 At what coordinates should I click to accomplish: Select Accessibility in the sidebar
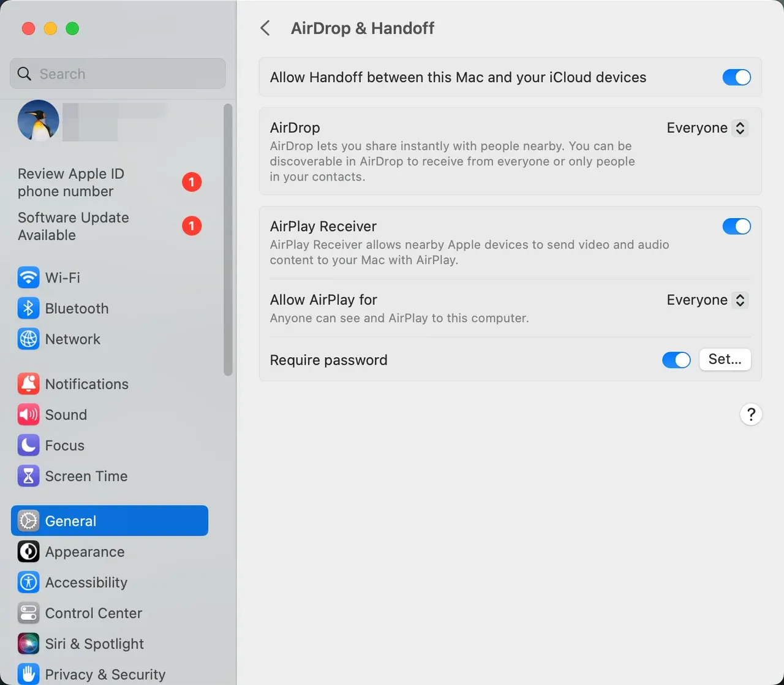click(110, 582)
